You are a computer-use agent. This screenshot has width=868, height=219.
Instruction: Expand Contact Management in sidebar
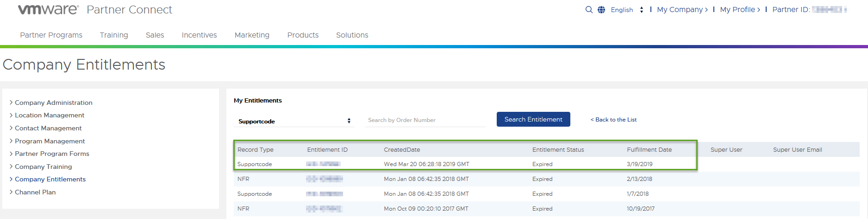[45, 128]
